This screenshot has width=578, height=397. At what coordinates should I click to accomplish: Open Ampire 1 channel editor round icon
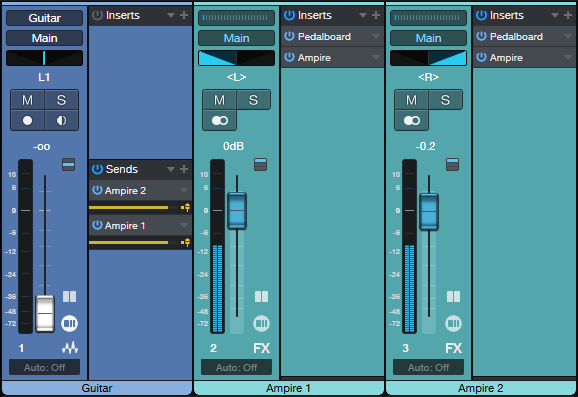click(261, 324)
